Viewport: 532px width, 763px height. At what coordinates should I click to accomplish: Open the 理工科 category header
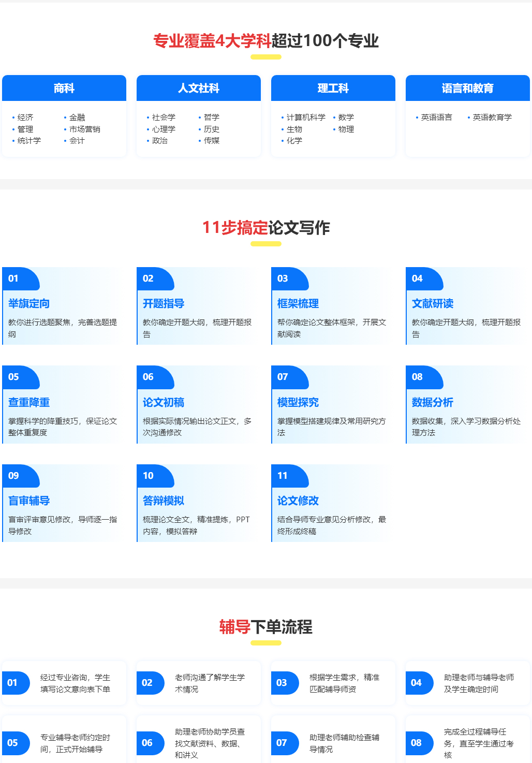tap(333, 88)
